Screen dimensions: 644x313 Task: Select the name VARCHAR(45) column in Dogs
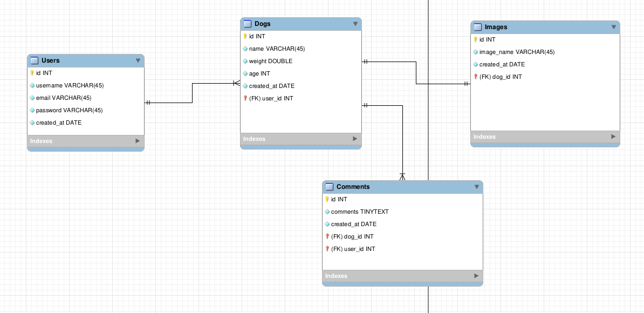pyautogui.click(x=277, y=49)
